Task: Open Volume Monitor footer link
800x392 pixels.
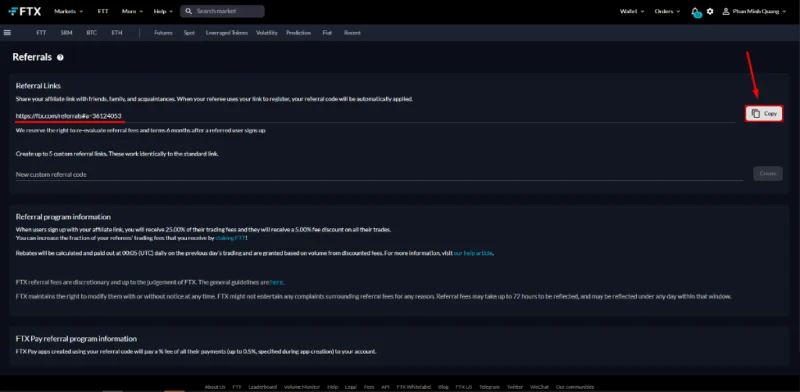Action: [x=302, y=387]
